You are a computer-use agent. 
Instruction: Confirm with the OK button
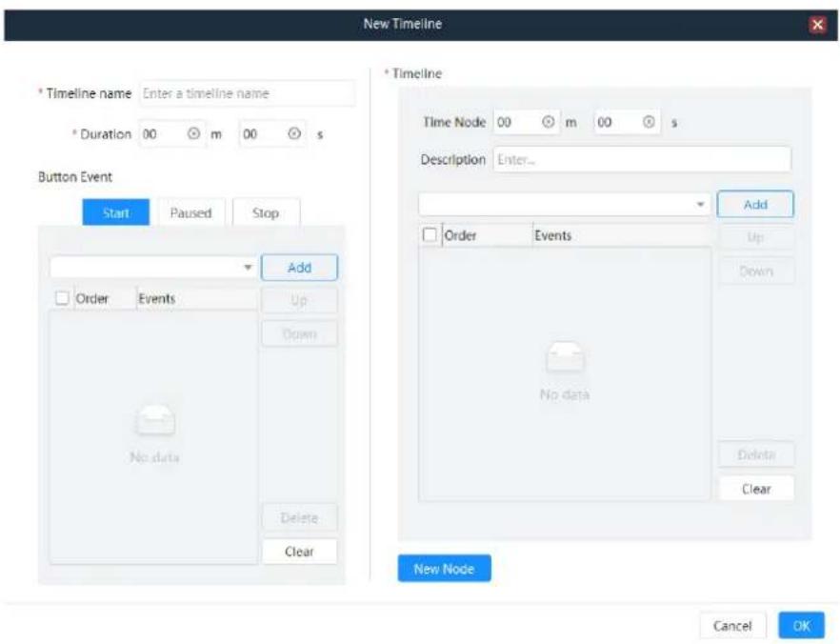pos(802,625)
